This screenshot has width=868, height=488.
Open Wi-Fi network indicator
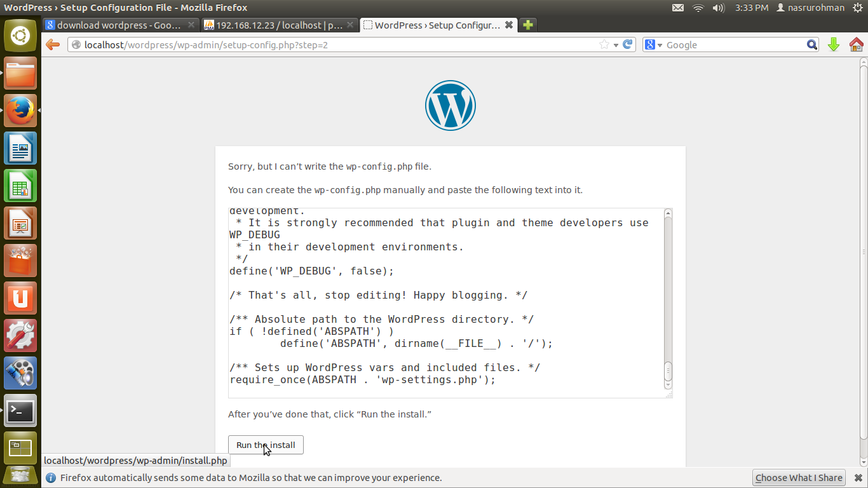click(698, 8)
